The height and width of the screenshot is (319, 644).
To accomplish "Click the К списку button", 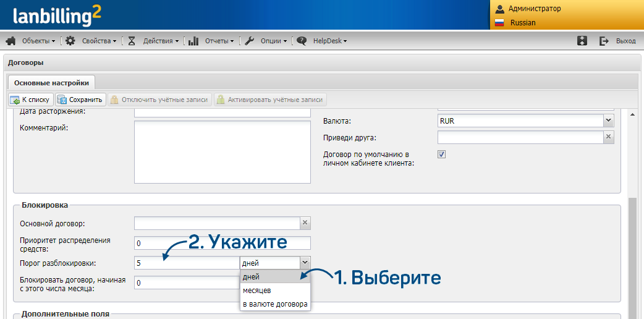I will pos(31,100).
